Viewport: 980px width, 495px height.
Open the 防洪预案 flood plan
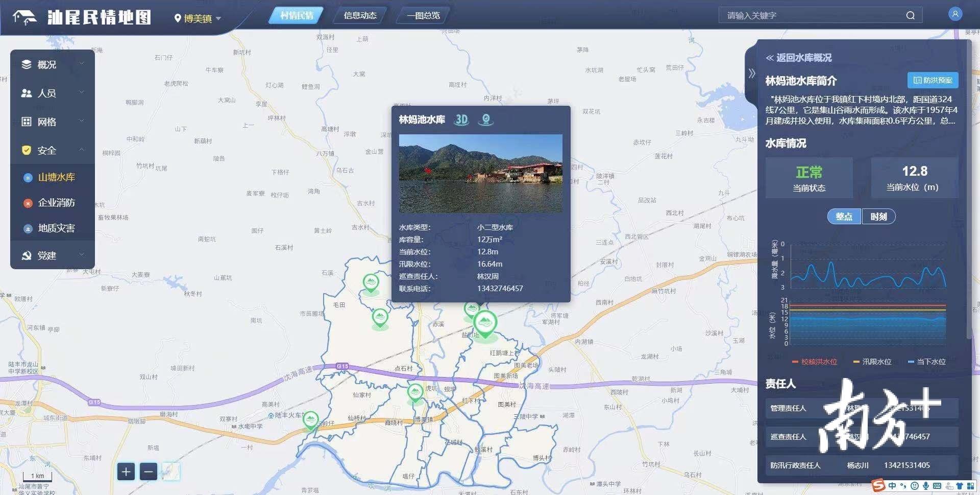tap(933, 80)
